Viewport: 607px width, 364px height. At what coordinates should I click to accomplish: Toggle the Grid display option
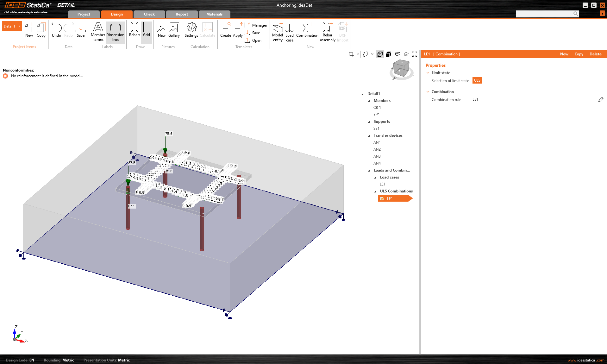tap(146, 31)
